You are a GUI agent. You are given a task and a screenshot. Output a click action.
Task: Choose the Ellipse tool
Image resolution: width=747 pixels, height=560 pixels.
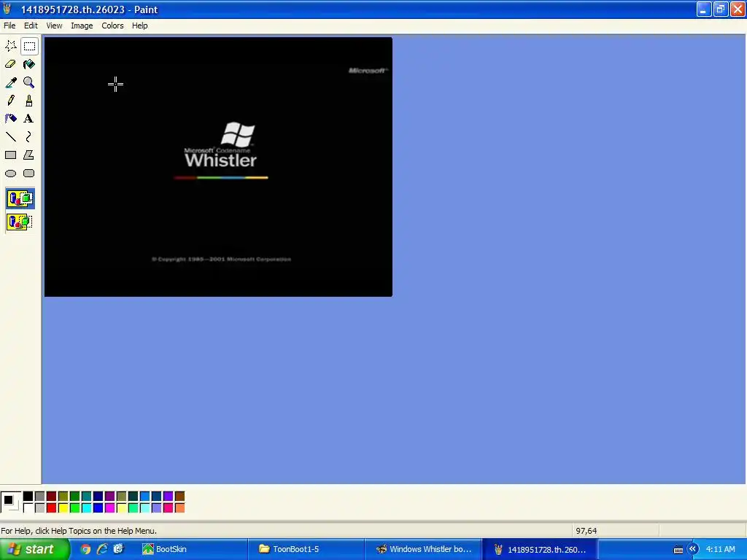[x=10, y=174]
